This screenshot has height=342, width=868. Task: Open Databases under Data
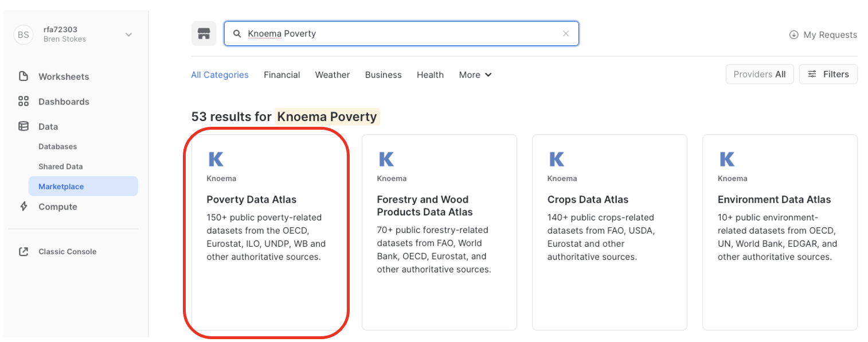(x=57, y=146)
